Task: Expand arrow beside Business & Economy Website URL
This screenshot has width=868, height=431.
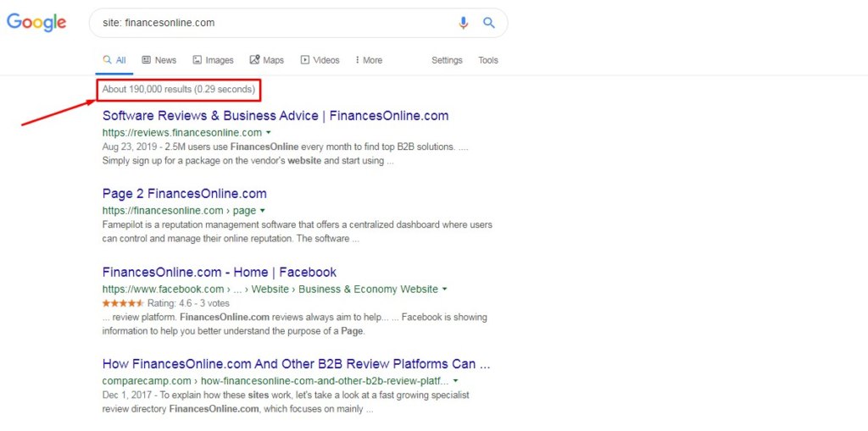Action: pos(444,290)
